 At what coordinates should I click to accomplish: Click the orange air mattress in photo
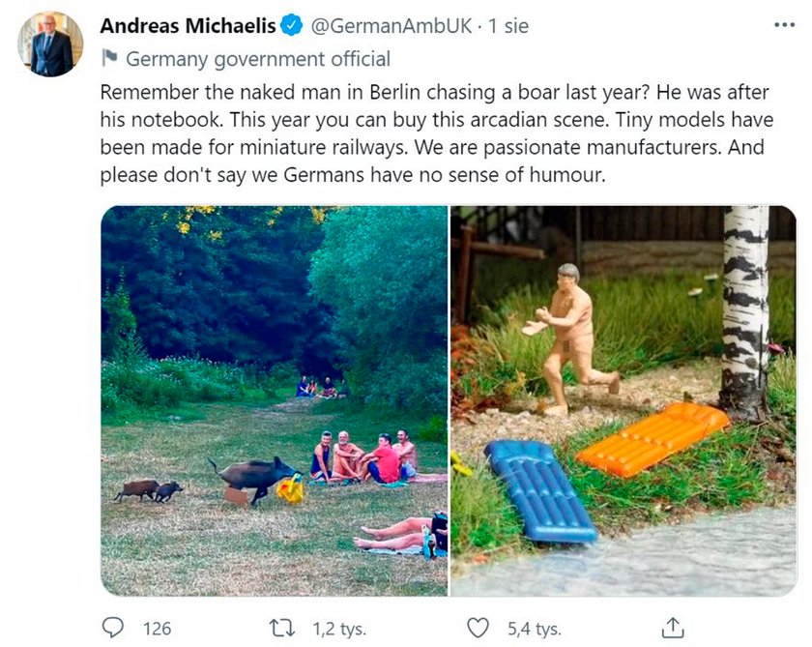click(x=653, y=439)
